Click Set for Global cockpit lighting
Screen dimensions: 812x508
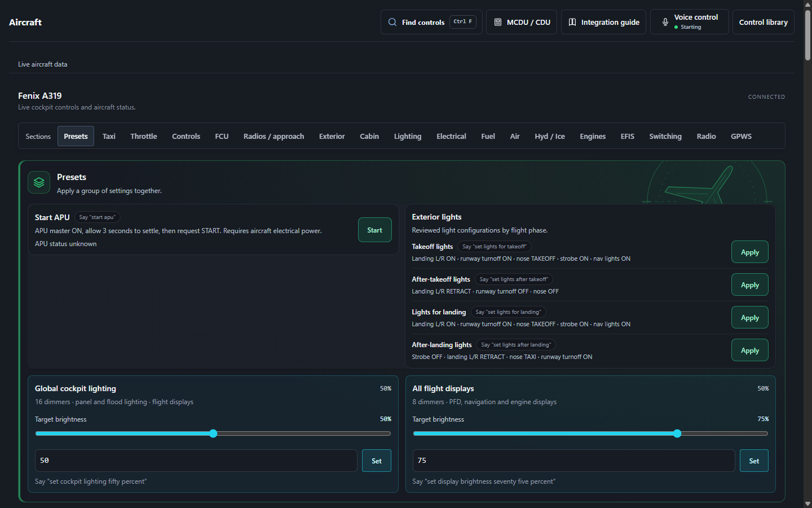pos(377,461)
